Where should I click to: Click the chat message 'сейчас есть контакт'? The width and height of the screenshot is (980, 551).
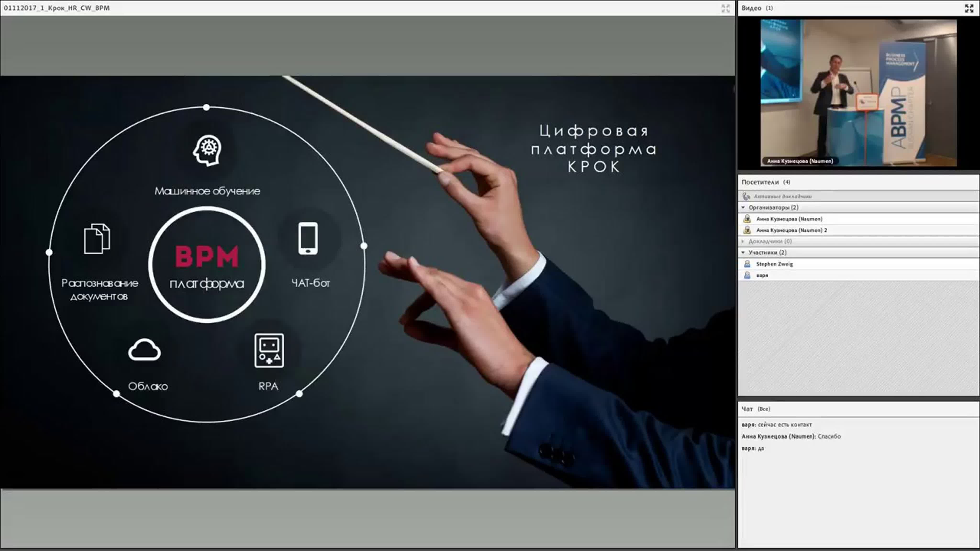coord(785,424)
